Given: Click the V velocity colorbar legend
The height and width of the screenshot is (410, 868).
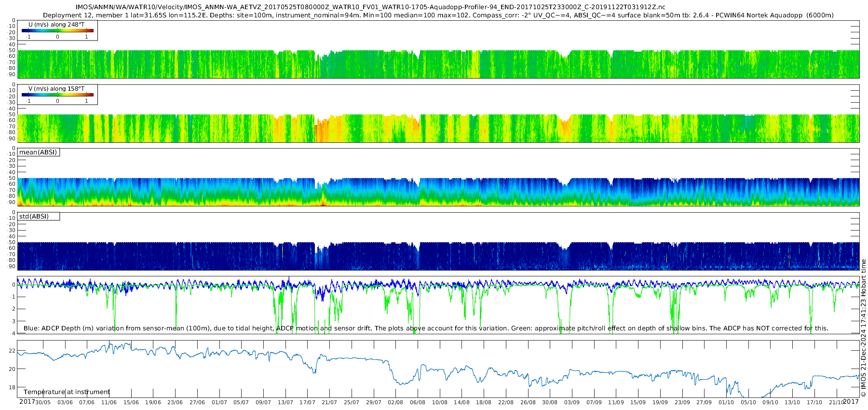Looking at the screenshot, I should pyautogui.click(x=57, y=95).
